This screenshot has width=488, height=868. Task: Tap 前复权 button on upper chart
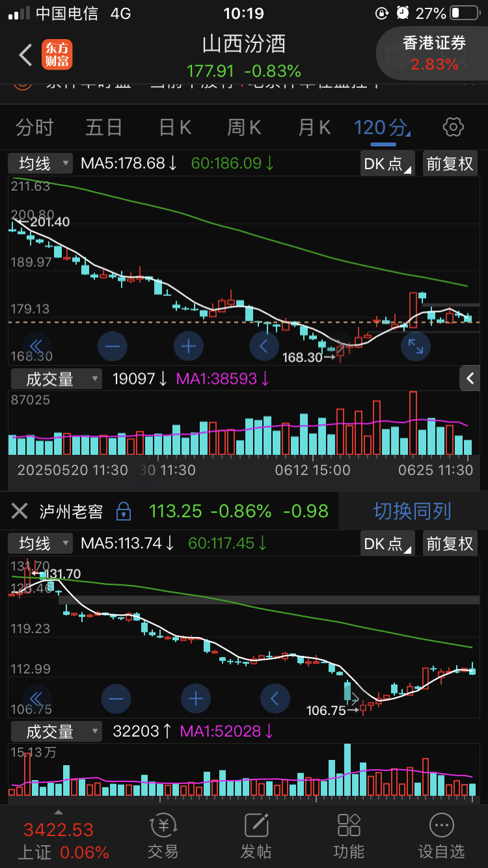click(x=450, y=163)
